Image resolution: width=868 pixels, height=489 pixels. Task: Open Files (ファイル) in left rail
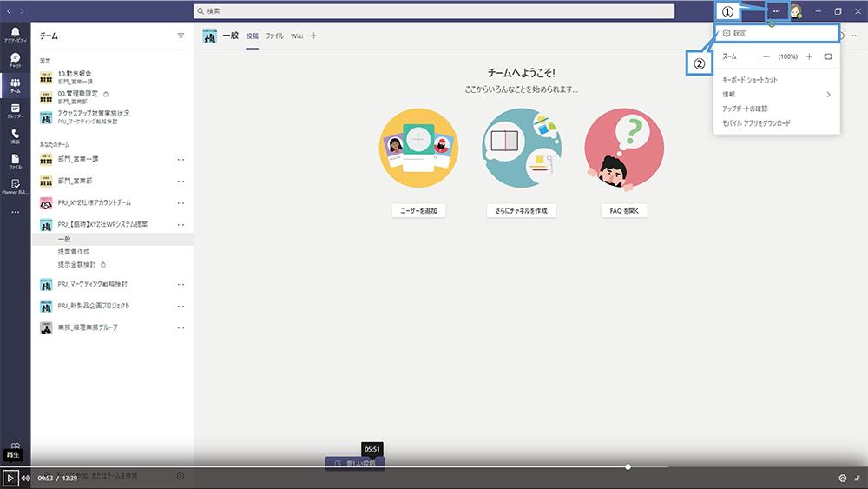tap(15, 161)
